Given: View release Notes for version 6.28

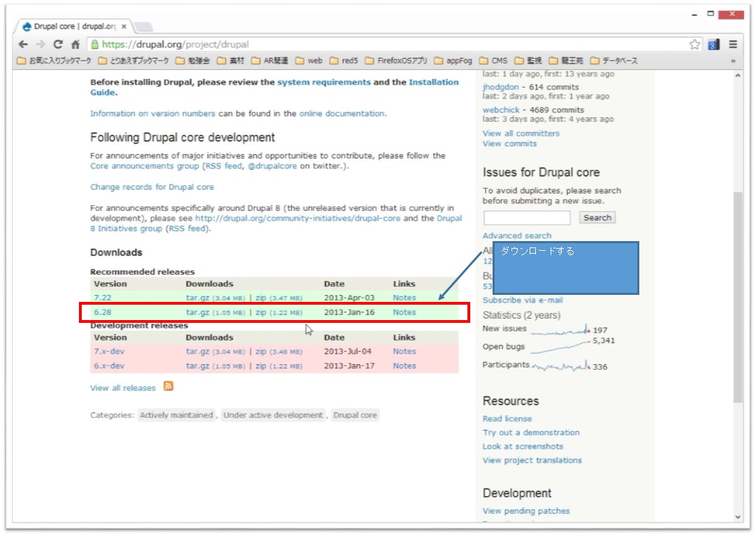Looking at the screenshot, I should (404, 312).
